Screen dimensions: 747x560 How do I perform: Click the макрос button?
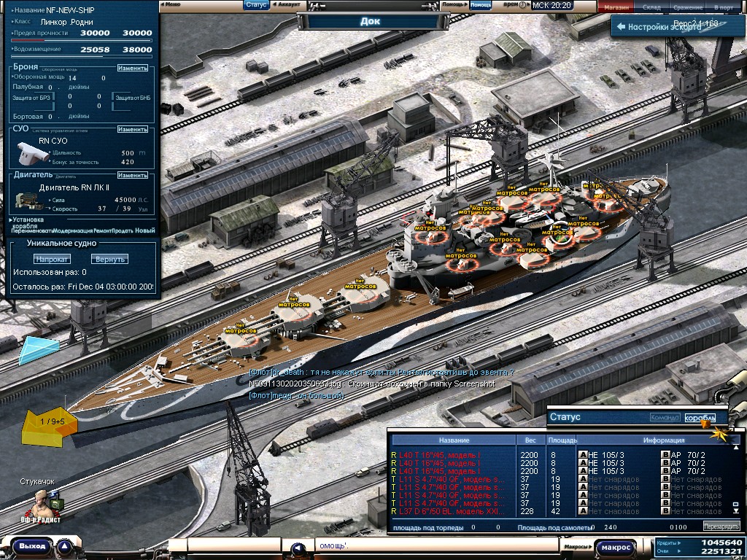(x=616, y=548)
